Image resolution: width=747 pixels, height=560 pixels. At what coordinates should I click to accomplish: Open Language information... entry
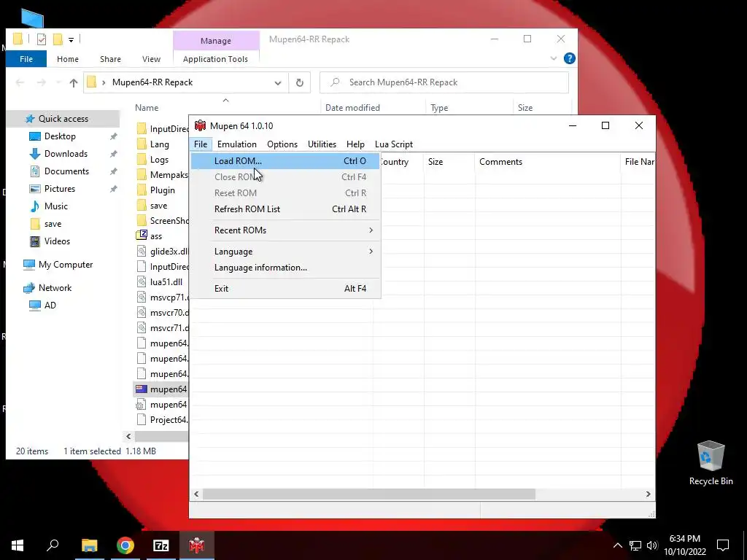(x=285, y=268)
